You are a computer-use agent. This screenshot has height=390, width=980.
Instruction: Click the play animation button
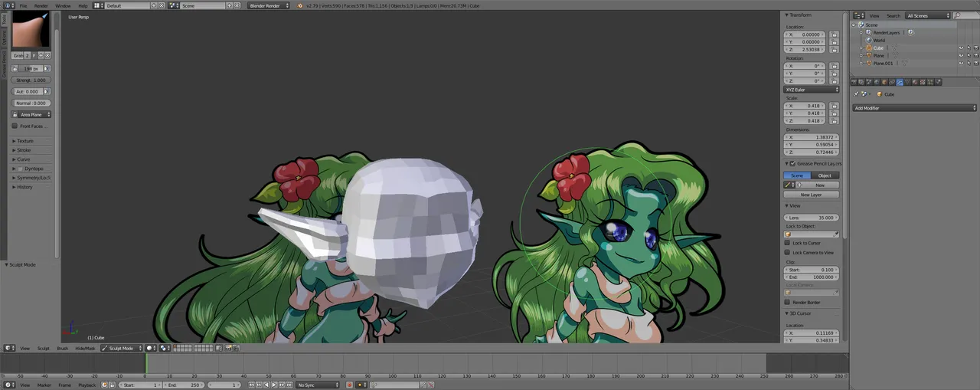tap(274, 385)
